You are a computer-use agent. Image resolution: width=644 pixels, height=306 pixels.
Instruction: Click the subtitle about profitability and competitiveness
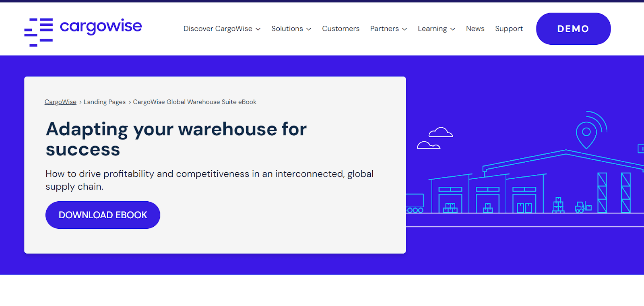(x=209, y=180)
